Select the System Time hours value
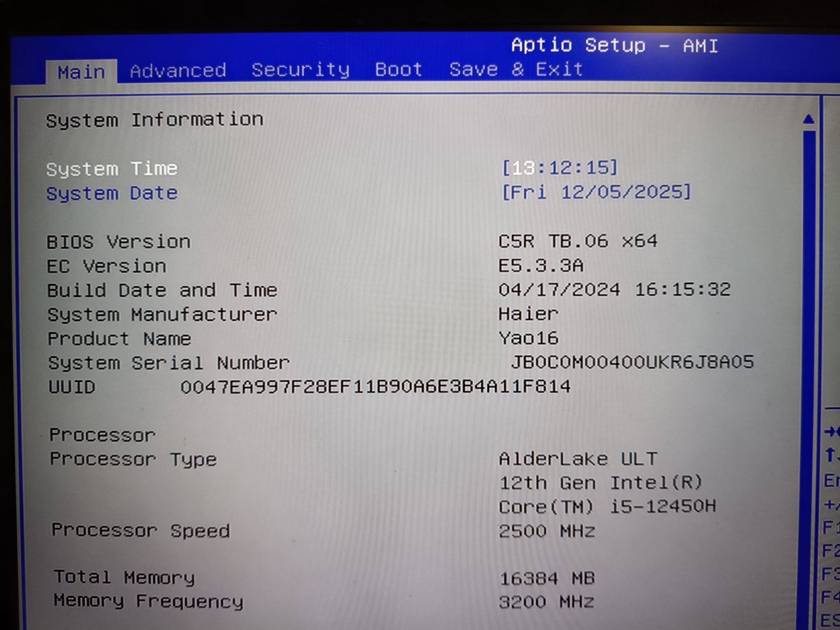Image resolution: width=840 pixels, height=630 pixels. point(524,168)
